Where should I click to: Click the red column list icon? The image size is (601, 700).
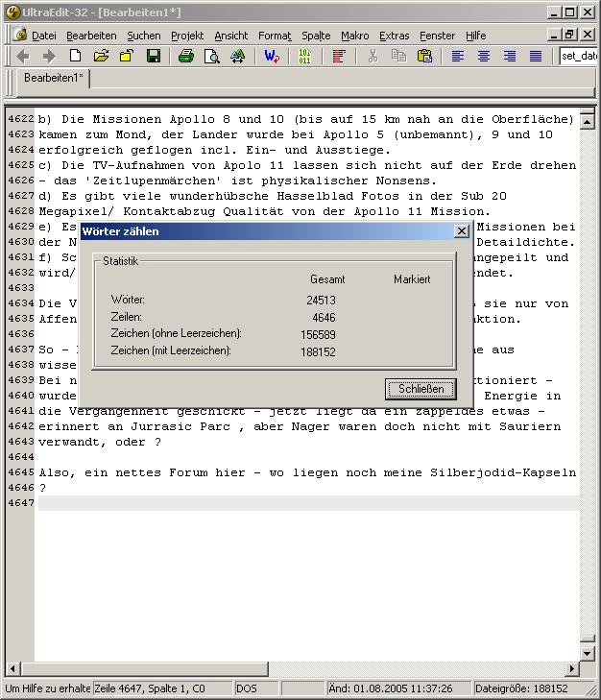point(339,57)
